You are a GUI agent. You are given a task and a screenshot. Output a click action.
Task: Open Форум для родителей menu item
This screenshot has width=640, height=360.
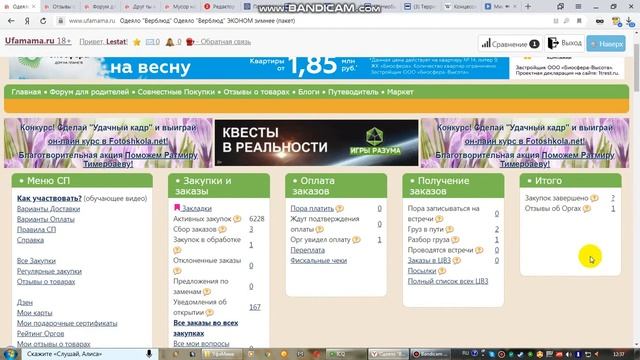pyautogui.click(x=89, y=92)
